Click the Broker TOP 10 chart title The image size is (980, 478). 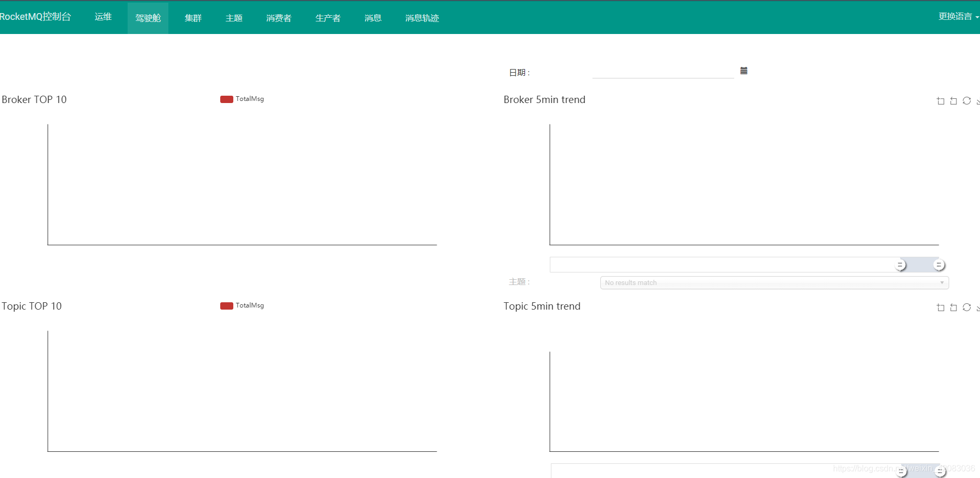pyautogui.click(x=34, y=99)
